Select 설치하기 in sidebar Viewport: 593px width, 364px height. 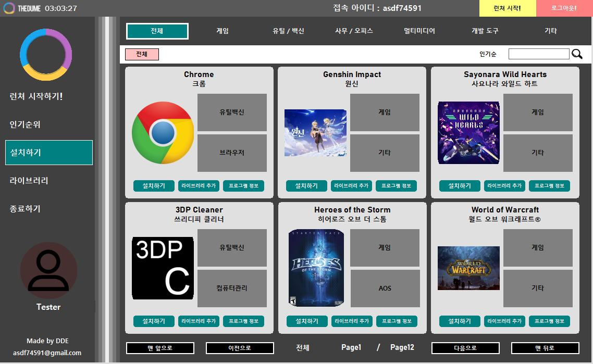pos(49,153)
